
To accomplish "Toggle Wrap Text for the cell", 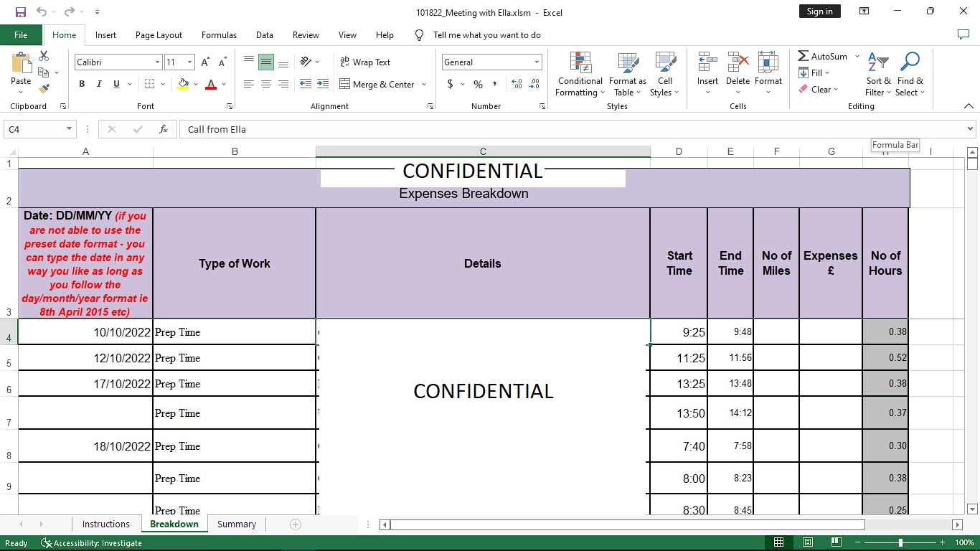I will tap(365, 62).
